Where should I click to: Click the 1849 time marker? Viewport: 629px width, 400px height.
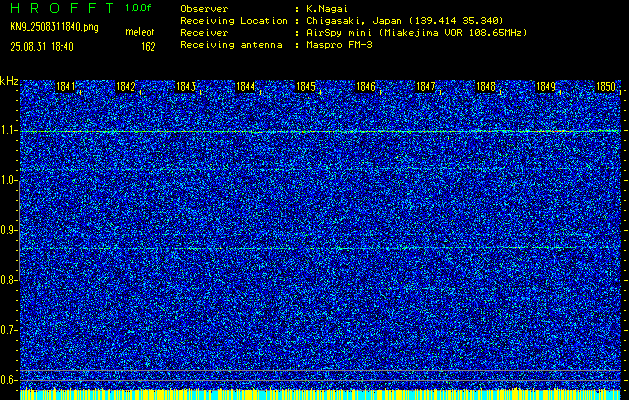click(x=546, y=86)
